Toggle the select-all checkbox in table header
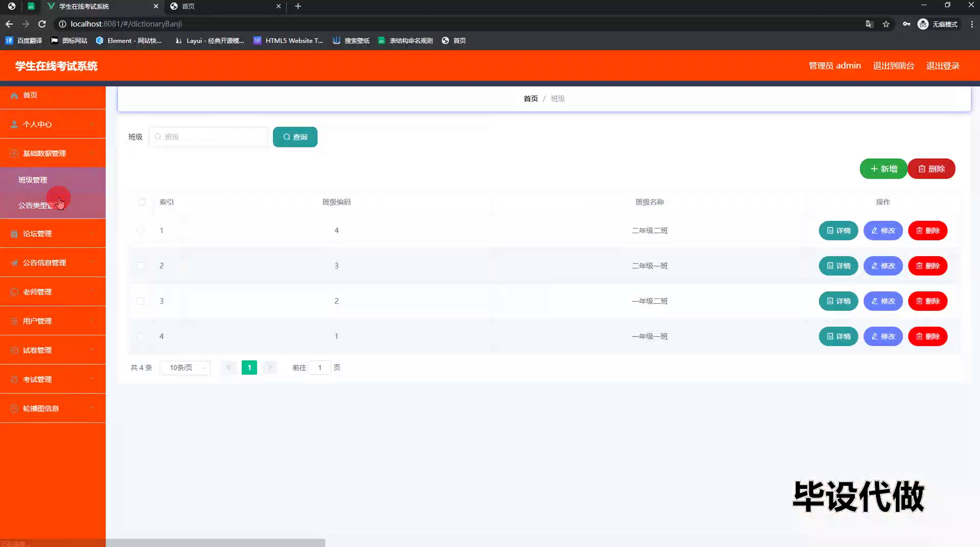 click(141, 202)
